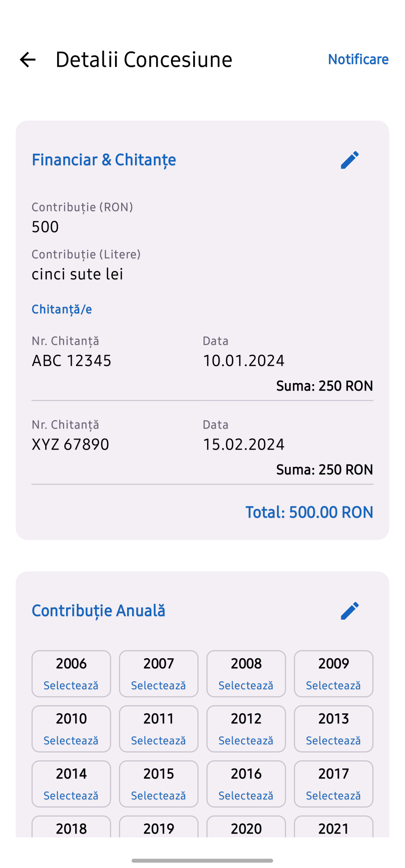405x868 pixels.
Task: Open receipt XYZ 67890 entry
Action: click(x=71, y=444)
